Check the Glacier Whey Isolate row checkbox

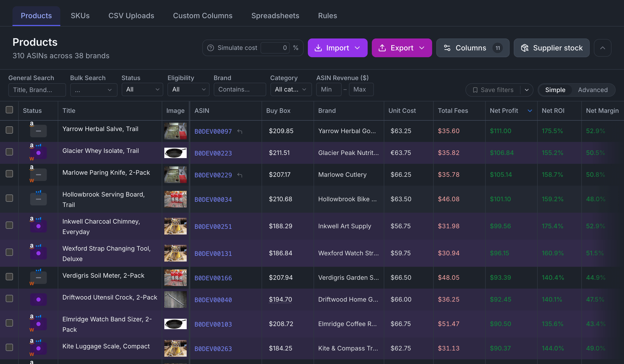9,152
